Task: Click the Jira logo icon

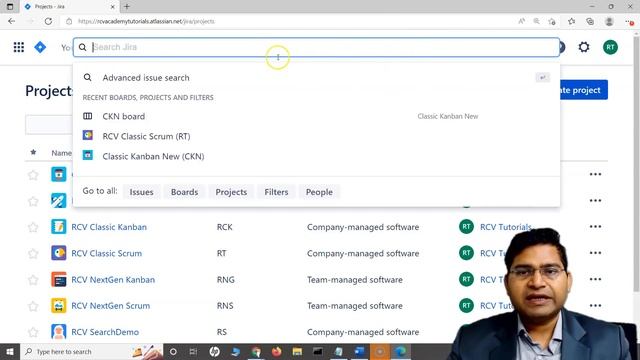Action: point(40,47)
